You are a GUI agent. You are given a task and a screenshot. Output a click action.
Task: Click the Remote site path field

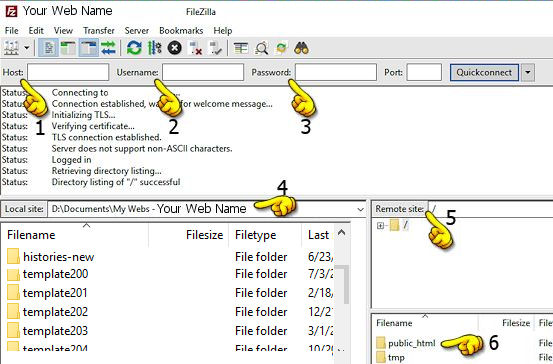[x=490, y=209]
